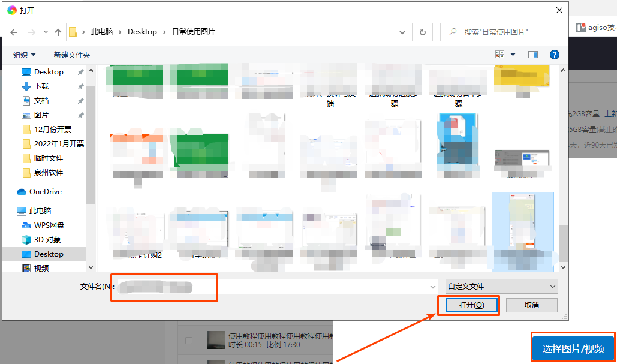Click pin icon next to 图片
Image resolution: width=617 pixels, height=364 pixels.
[81, 115]
